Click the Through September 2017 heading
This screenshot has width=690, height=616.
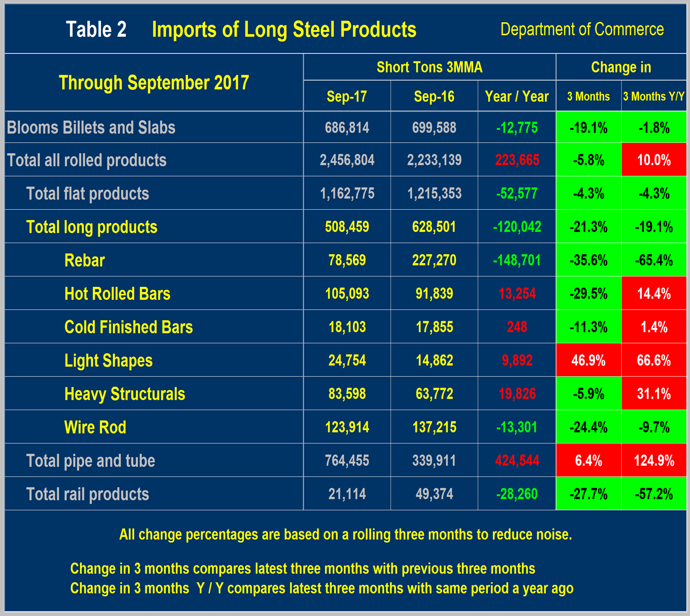point(154,83)
